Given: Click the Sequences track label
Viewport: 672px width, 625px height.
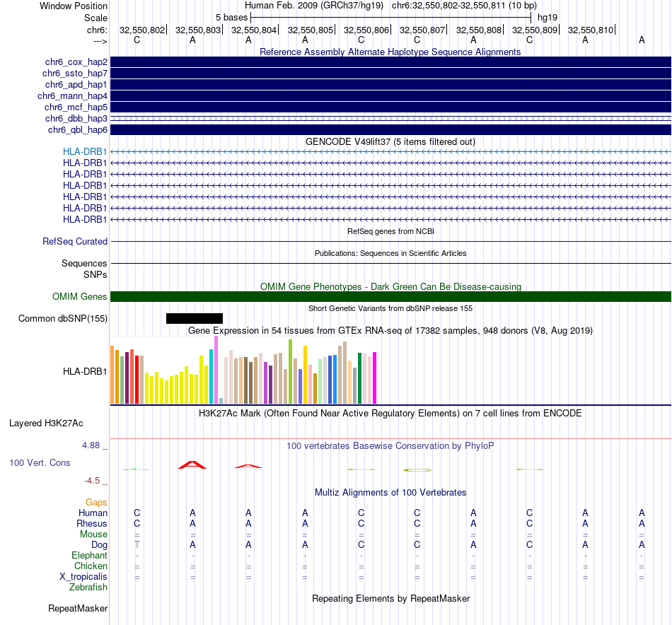Looking at the screenshot, I should (x=84, y=264).
